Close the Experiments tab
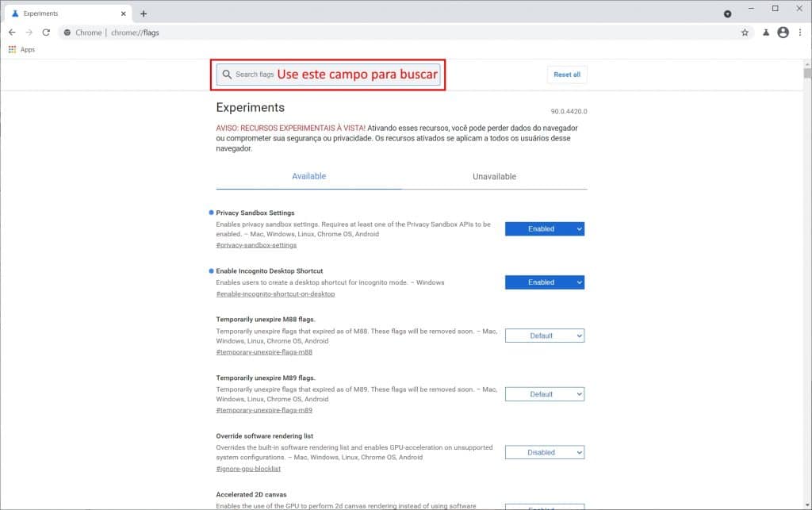The image size is (812, 510). [x=123, y=13]
